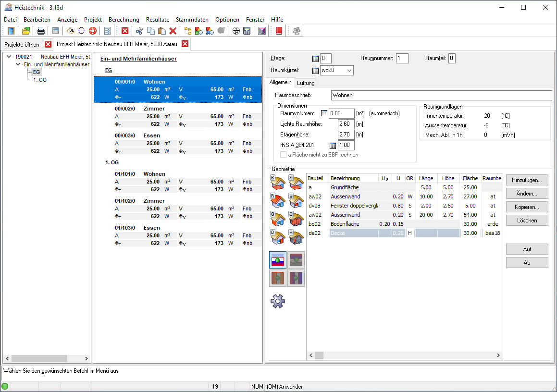Open geometry settings gear icon
The height and width of the screenshot is (392, 557).
[x=278, y=301]
